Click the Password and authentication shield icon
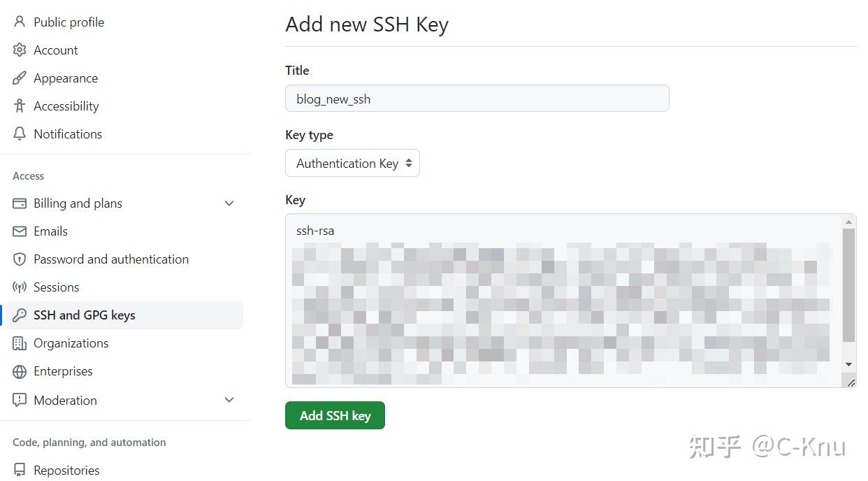Viewport: 868px width, 481px height. (x=20, y=259)
